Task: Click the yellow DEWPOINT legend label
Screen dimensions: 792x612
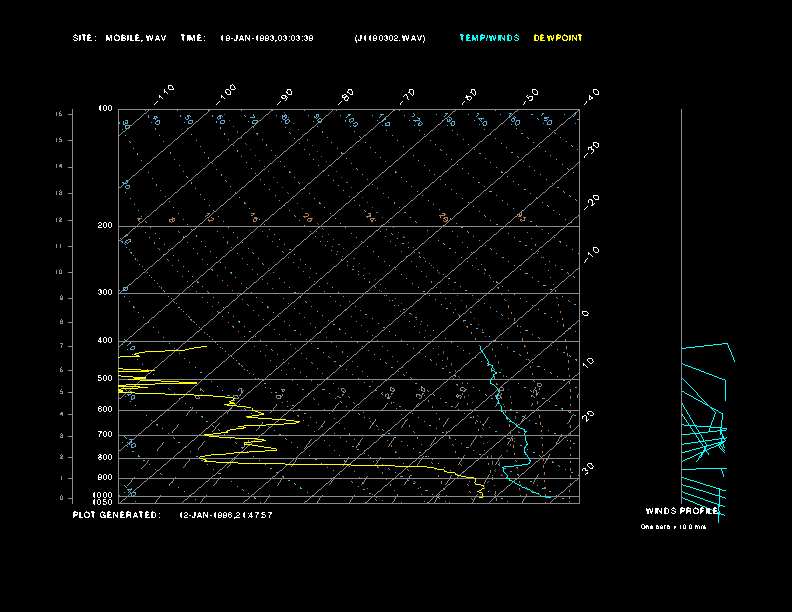Action: pyautogui.click(x=557, y=38)
